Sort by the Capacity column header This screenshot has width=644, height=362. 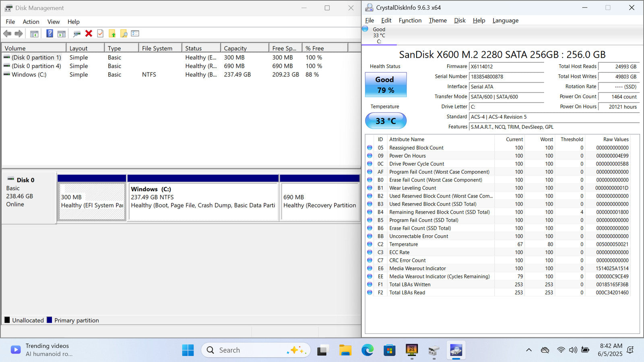245,48
